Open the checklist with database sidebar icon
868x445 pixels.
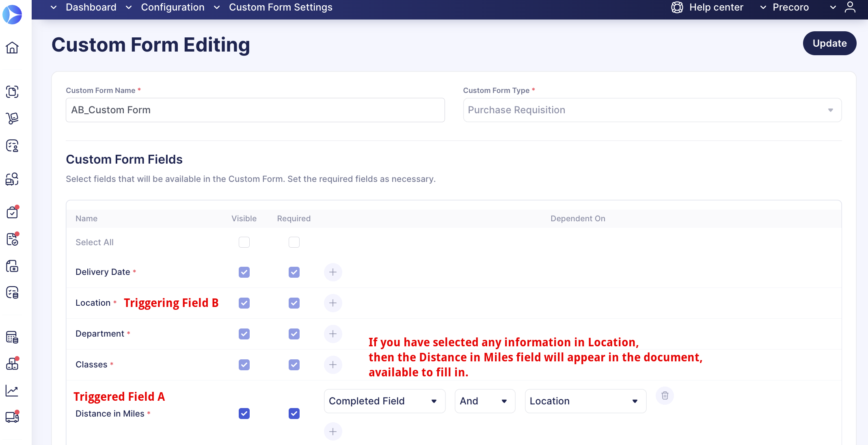12,292
